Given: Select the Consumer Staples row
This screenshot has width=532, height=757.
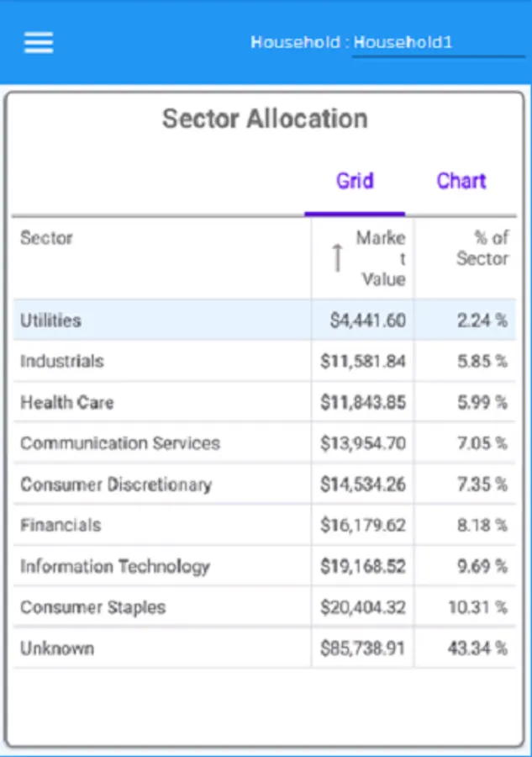Looking at the screenshot, I should click(x=93, y=607).
